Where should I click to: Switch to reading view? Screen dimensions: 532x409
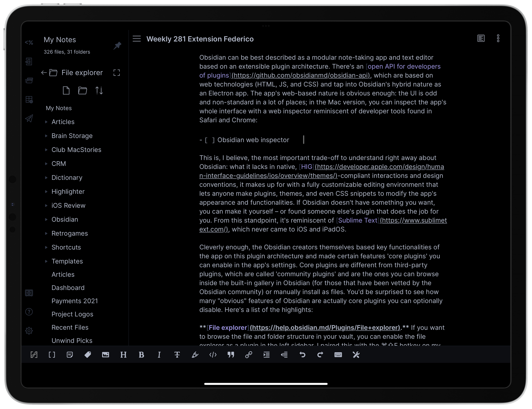pos(481,38)
